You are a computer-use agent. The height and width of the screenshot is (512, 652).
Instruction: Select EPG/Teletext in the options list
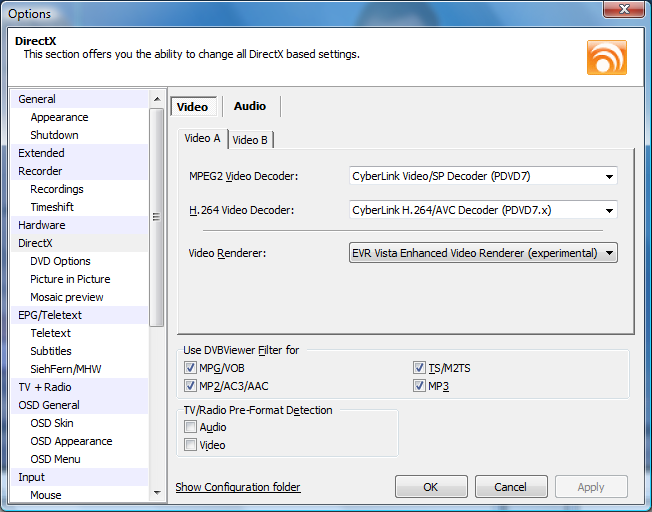pos(79,315)
